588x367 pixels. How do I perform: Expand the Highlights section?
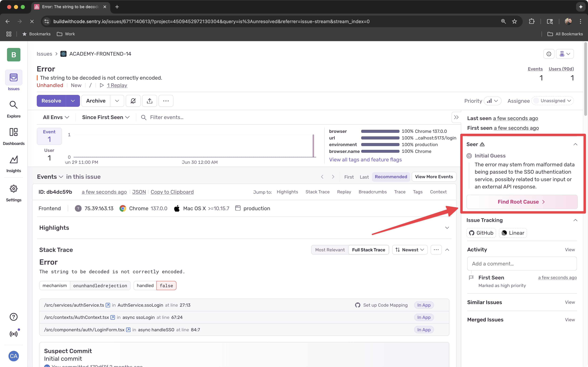pyautogui.click(x=447, y=228)
